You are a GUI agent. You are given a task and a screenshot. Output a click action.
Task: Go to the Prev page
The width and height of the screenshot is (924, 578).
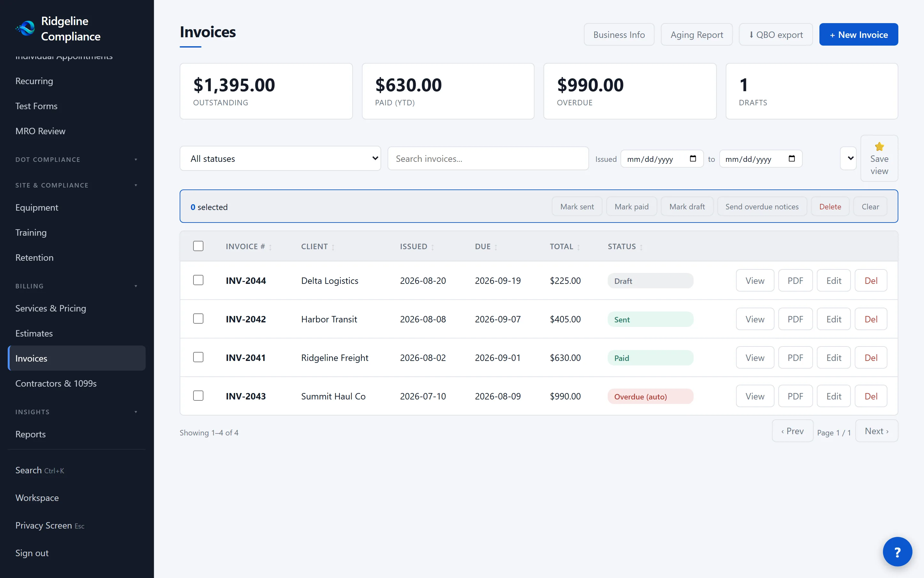click(x=793, y=431)
